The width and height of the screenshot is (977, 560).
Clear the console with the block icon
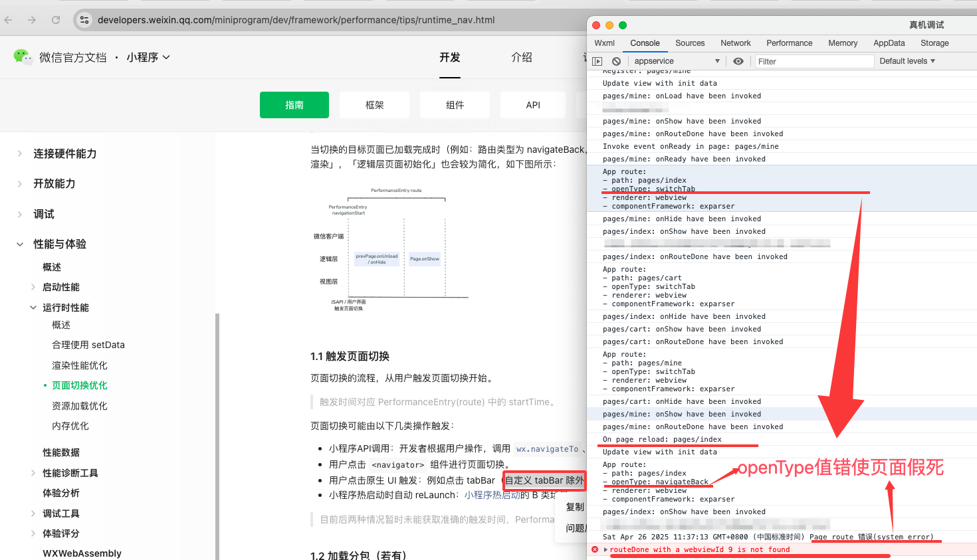tap(616, 61)
